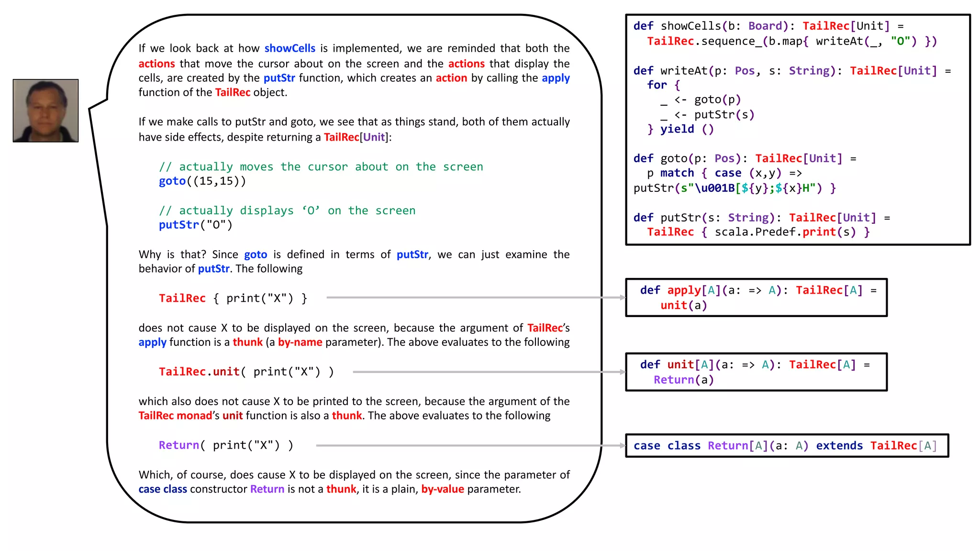
Task: Click the blue apply word in first paragraph
Action: click(x=556, y=78)
